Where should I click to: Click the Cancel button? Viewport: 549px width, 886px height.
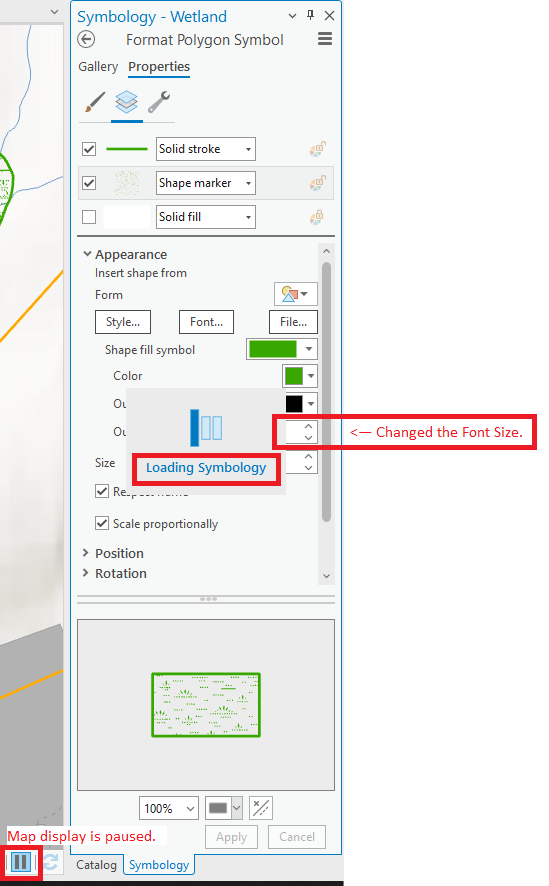click(x=297, y=837)
